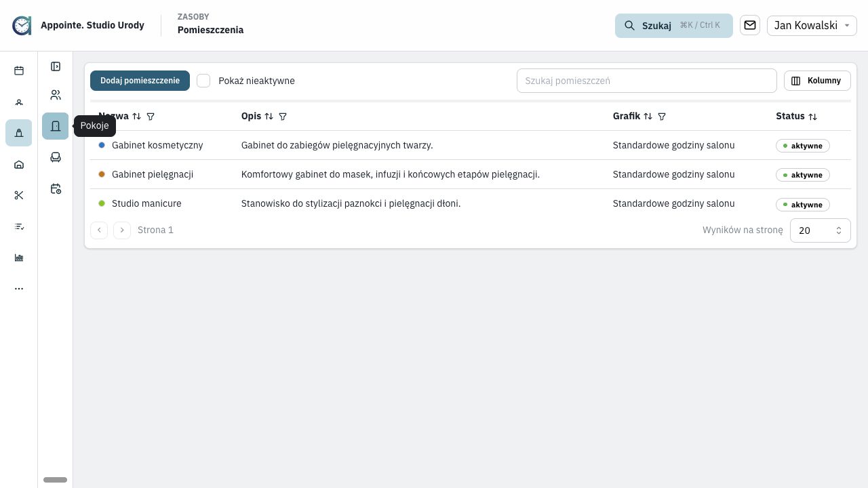The image size is (868, 488).
Task: Open the bar chart icon in left sidebar
Action: [x=19, y=258]
